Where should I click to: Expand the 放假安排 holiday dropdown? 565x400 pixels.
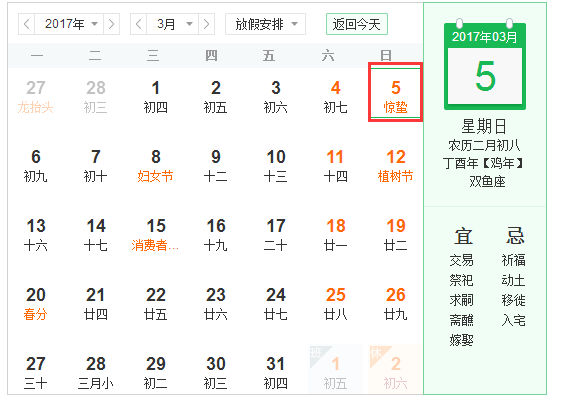pyautogui.click(x=266, y=24)
